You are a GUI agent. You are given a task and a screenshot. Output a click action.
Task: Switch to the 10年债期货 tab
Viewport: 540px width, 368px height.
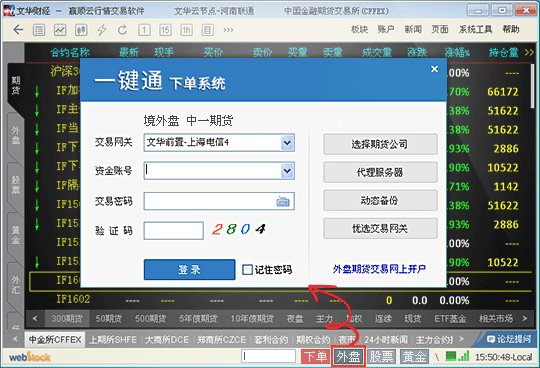252,319
